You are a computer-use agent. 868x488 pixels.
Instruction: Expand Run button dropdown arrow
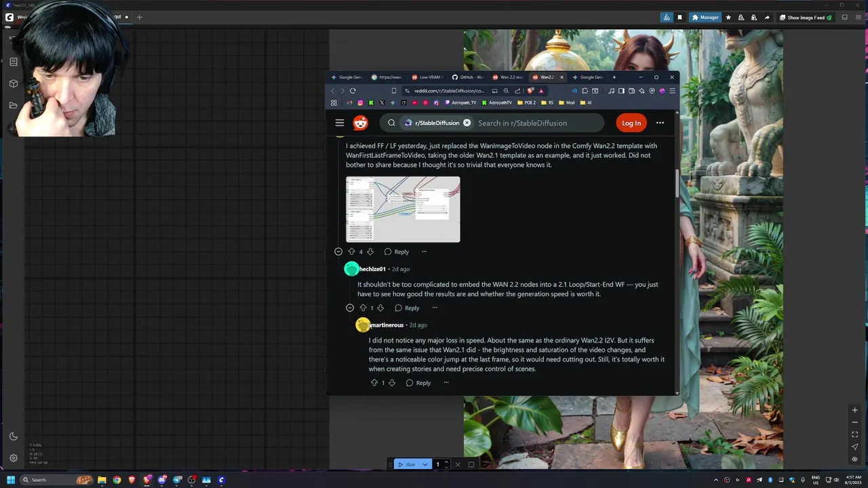click(x=425, y=464)
